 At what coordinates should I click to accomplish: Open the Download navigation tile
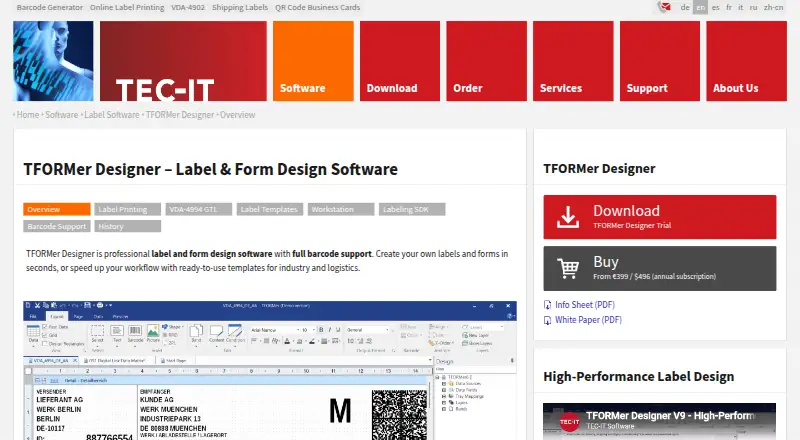point(400,61)
